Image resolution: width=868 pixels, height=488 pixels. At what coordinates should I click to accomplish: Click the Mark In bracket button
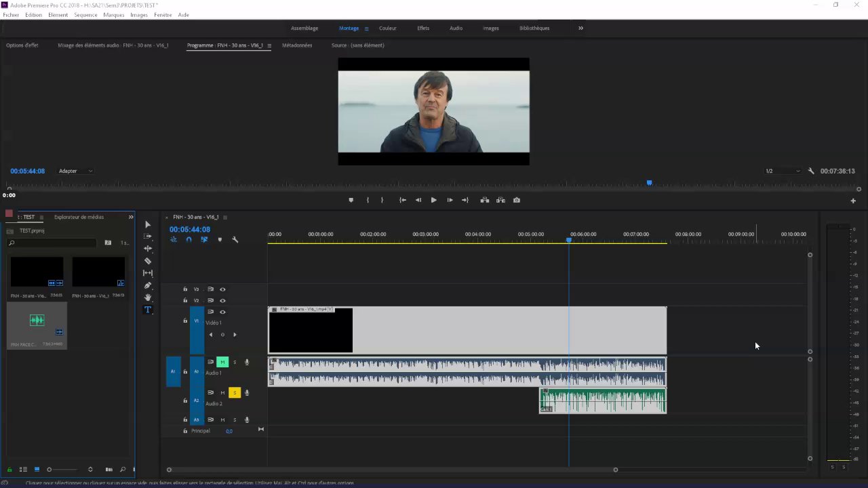pyautogui.click(x=368, y=200)
